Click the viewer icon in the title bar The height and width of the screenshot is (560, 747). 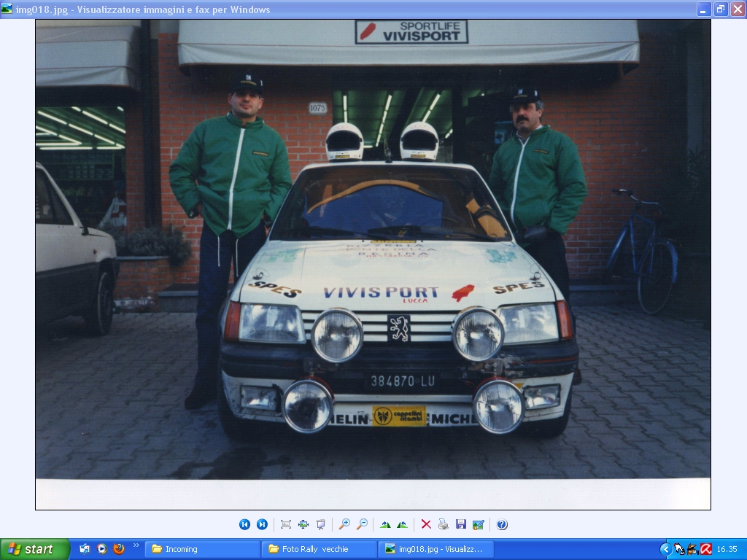tap(7, 9)
